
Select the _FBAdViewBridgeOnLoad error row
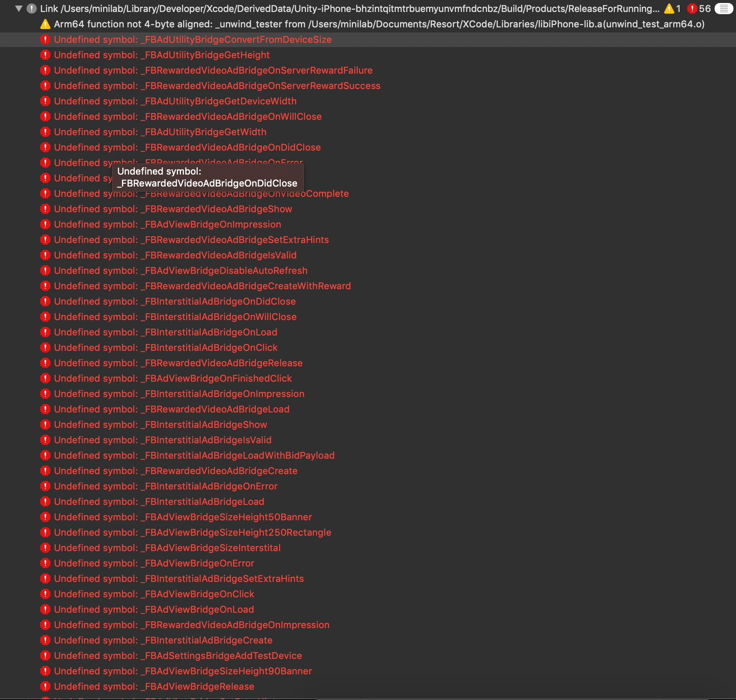[x=368, y=609]
